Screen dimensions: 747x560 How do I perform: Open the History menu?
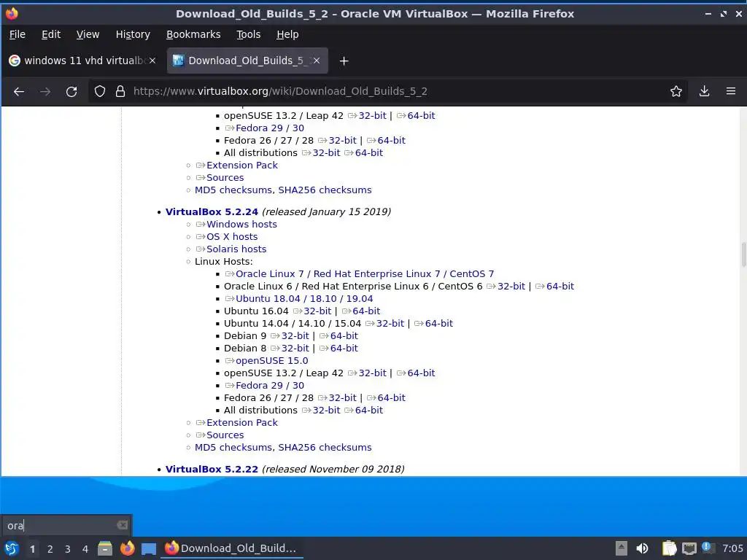133,34
